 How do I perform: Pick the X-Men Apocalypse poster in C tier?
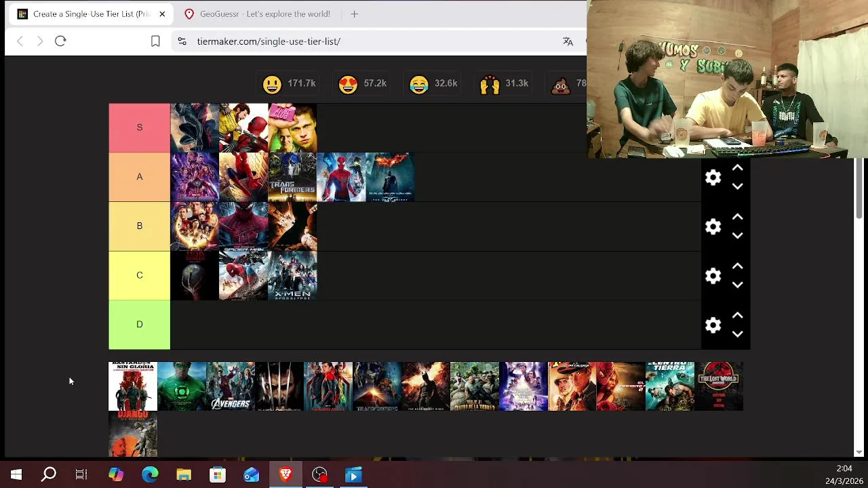coord(292,276)
